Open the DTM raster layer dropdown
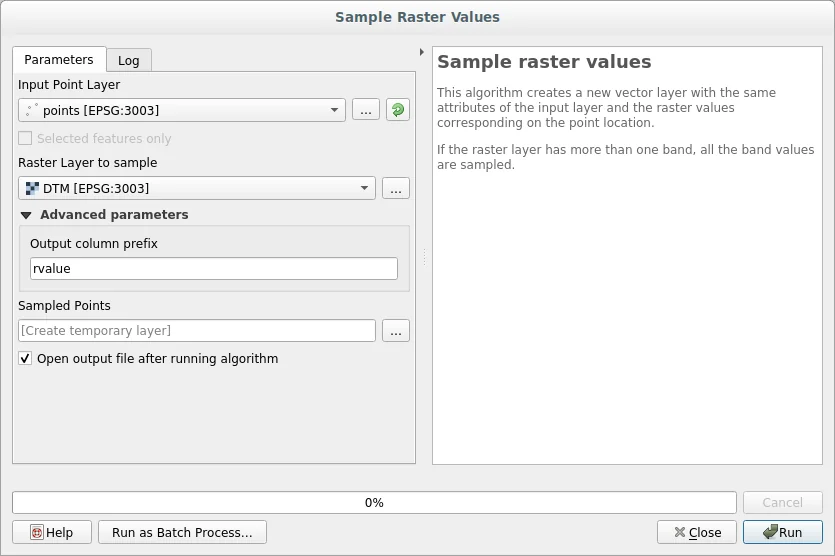This screenshot has height=556, width=835. [x=197, y=188]
